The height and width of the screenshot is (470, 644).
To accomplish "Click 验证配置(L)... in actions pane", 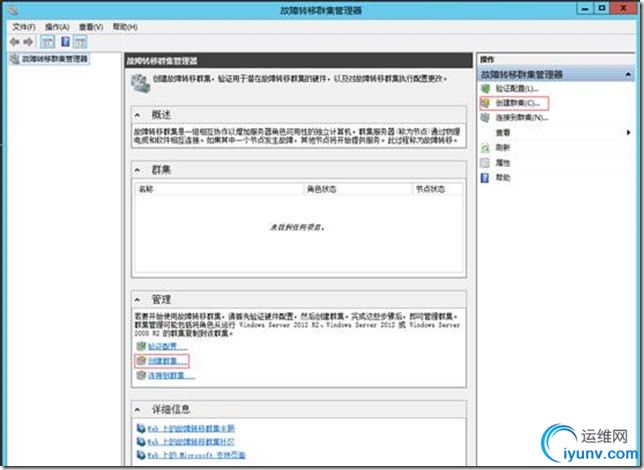I will click(x=517, y=89).
